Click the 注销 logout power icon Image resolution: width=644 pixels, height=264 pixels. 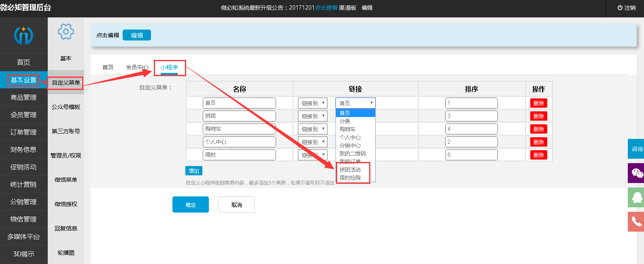click(620, 8)
